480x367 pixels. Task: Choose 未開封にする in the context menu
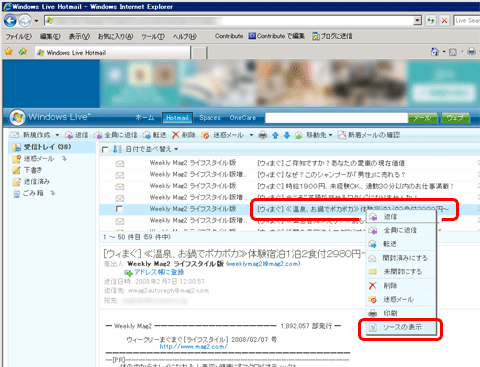[401, 272]
